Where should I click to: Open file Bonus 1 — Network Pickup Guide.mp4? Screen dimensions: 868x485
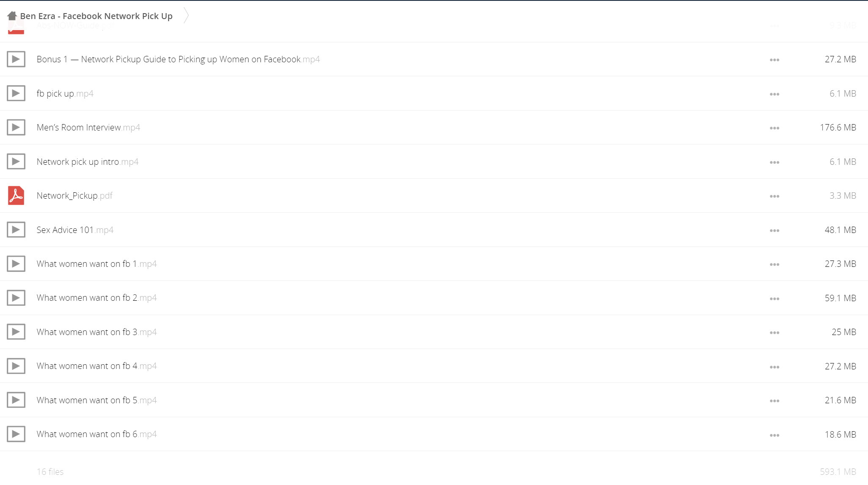pos(178,59)
